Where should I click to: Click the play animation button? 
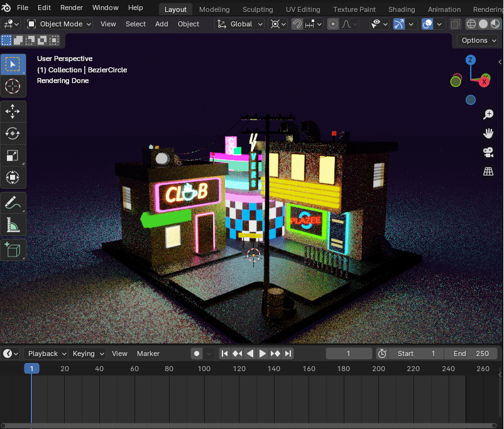pos(263,354)
